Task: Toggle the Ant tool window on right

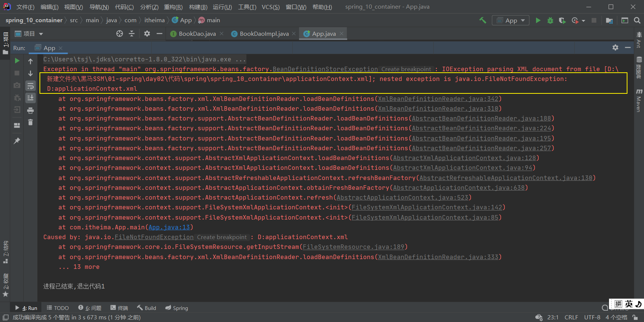Action: point(639,40)
